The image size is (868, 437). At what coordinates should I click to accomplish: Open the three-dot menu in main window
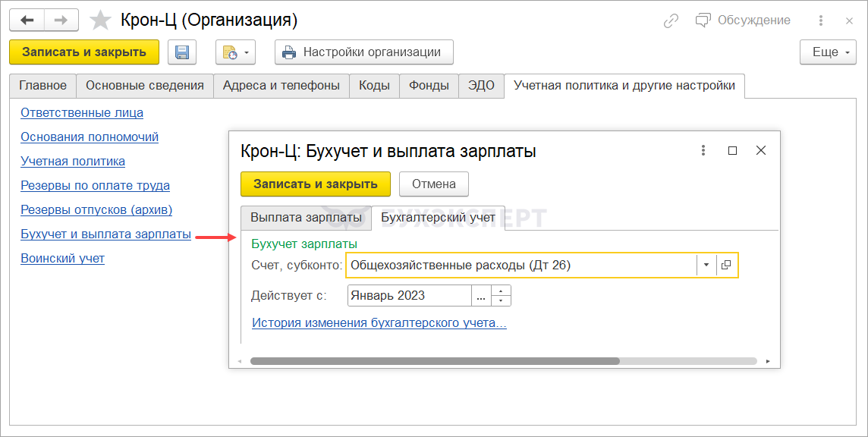[x=821, y=20]
